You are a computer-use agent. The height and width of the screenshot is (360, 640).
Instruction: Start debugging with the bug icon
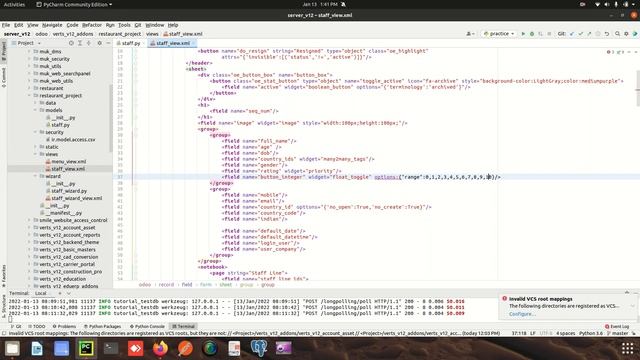[x=532, y=34]
